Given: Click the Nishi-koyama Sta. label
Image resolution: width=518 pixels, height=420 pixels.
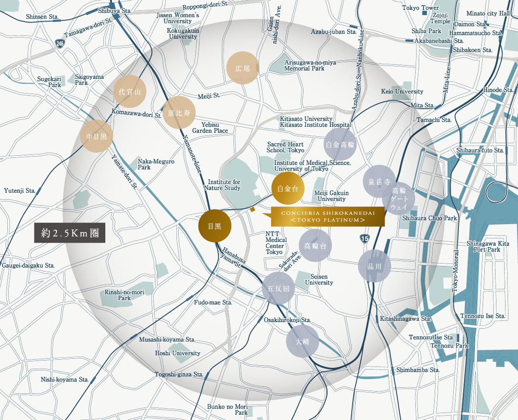Looking at the screenshot, I should pos(65,379).
